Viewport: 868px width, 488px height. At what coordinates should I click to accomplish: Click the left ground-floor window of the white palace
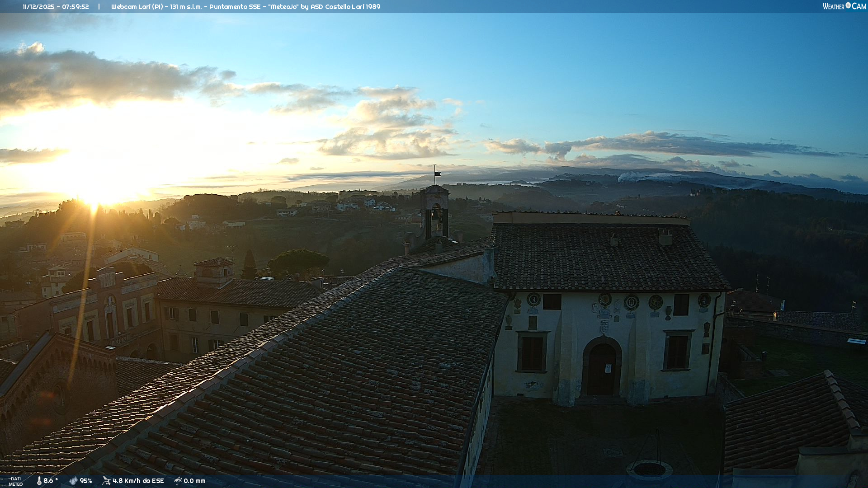532,353
